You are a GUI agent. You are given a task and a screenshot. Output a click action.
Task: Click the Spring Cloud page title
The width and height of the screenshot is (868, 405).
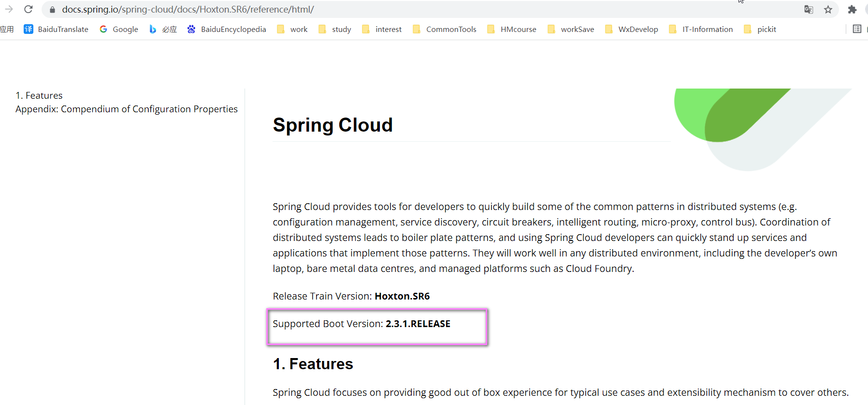coord(333,125)
